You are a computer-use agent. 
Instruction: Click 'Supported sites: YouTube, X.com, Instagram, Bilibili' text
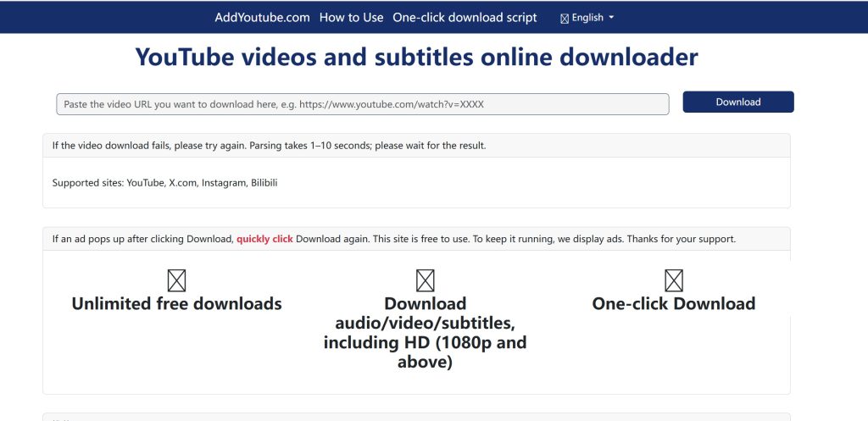(165, 183)
